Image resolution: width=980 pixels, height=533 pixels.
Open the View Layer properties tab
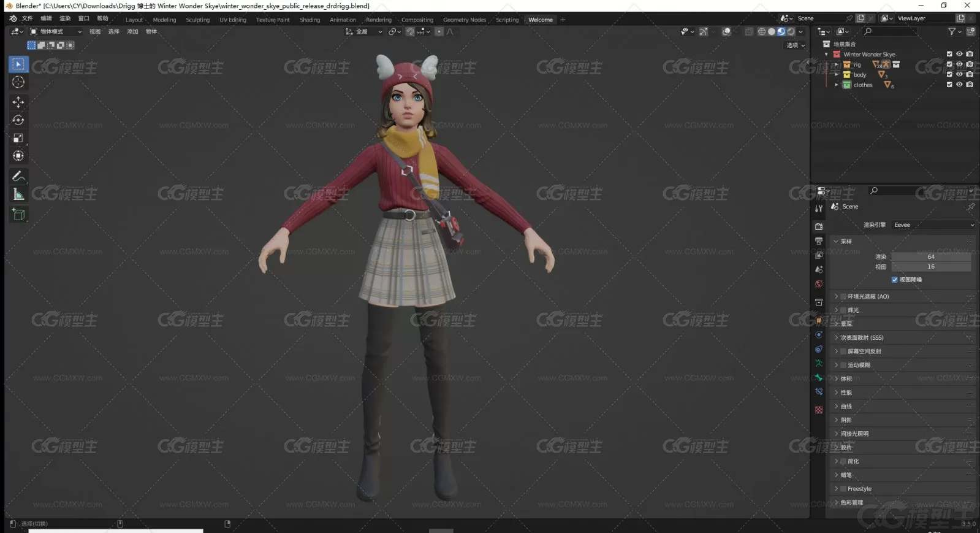[819, 255]
